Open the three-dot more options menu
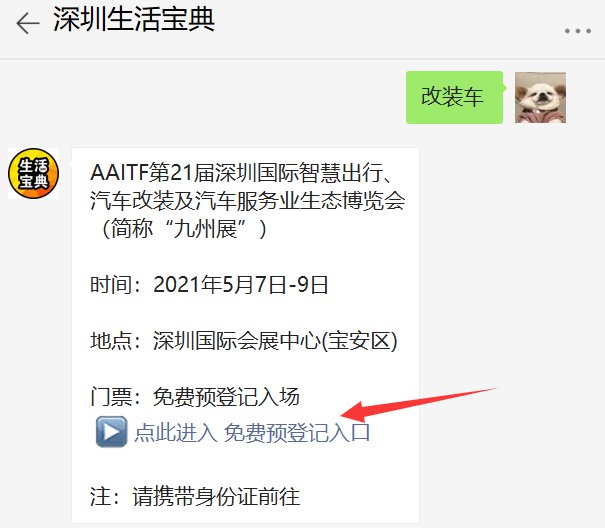 coord(578,31)
